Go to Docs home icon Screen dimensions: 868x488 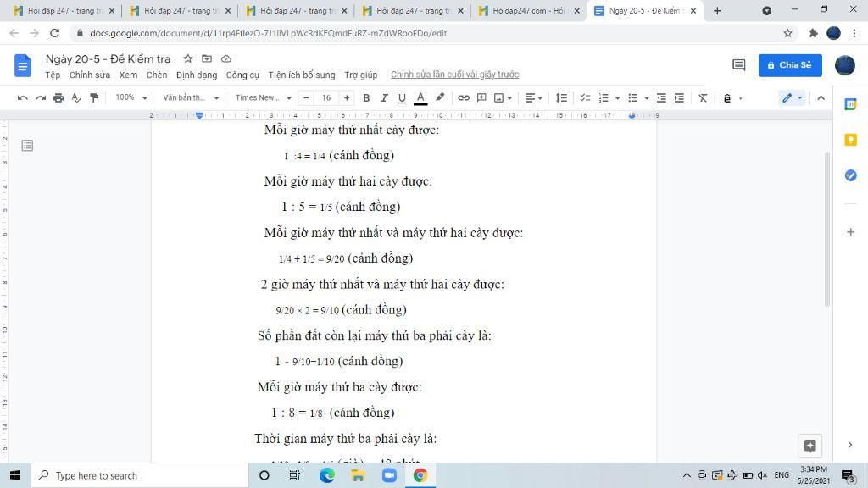23,66
